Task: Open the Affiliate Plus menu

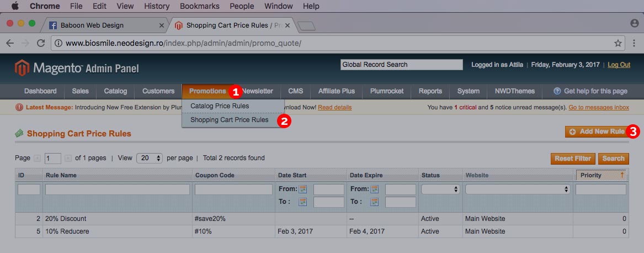Action: 337,91
